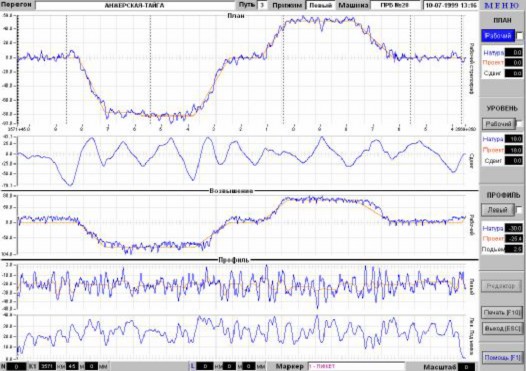This screenshot has width=526, height=371.
Task: Click the Профиль chart title
Action: click(233, 260)
